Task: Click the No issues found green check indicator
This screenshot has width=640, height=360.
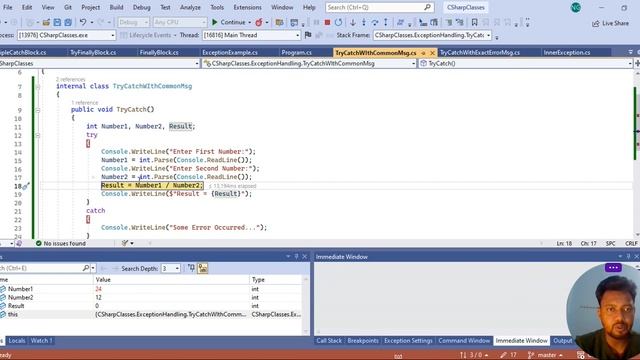Action: click(61, 243)
